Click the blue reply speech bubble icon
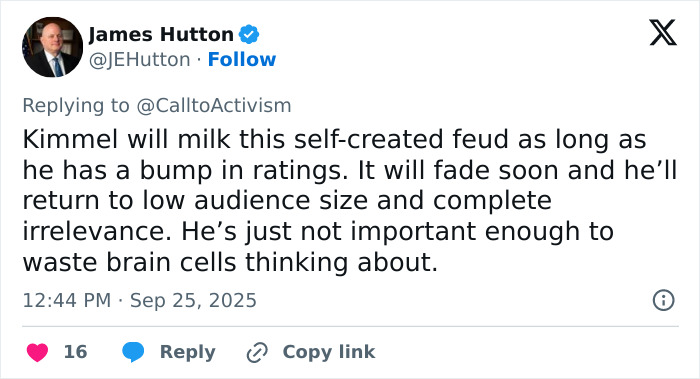 [x=133, y=352]
